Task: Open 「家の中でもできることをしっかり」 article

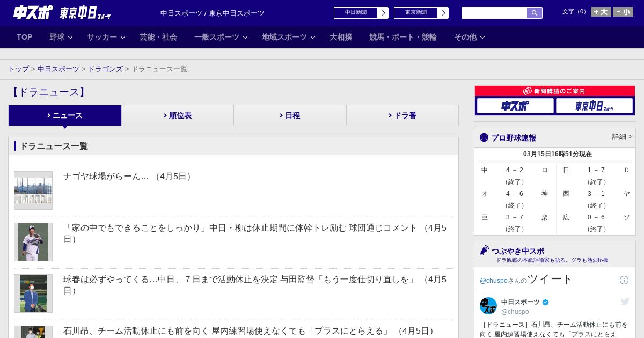Action: (255, 233)
